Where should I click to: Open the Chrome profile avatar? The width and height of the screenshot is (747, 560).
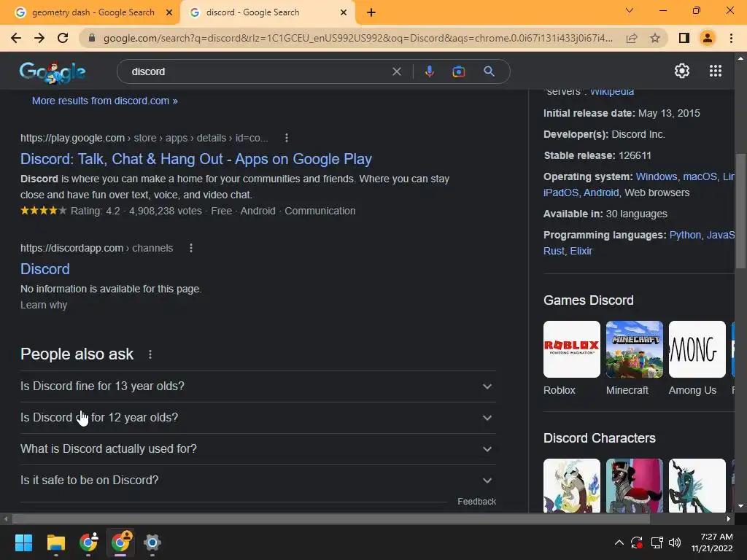(x=707, y=38)
